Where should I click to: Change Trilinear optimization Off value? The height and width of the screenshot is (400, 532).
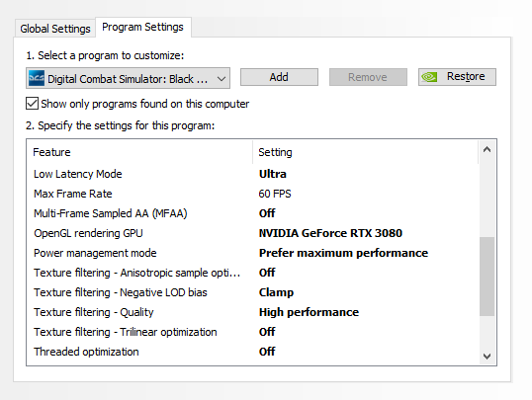coord(267,332)
